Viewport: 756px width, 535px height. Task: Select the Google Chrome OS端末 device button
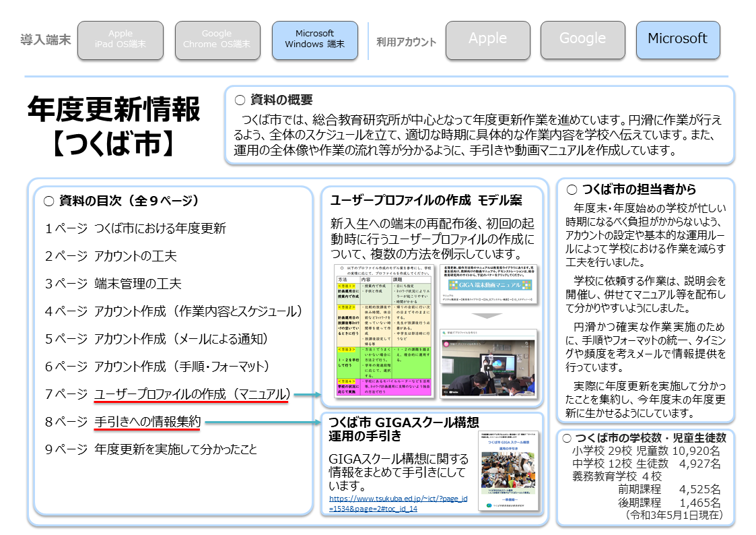click(217, 40)
